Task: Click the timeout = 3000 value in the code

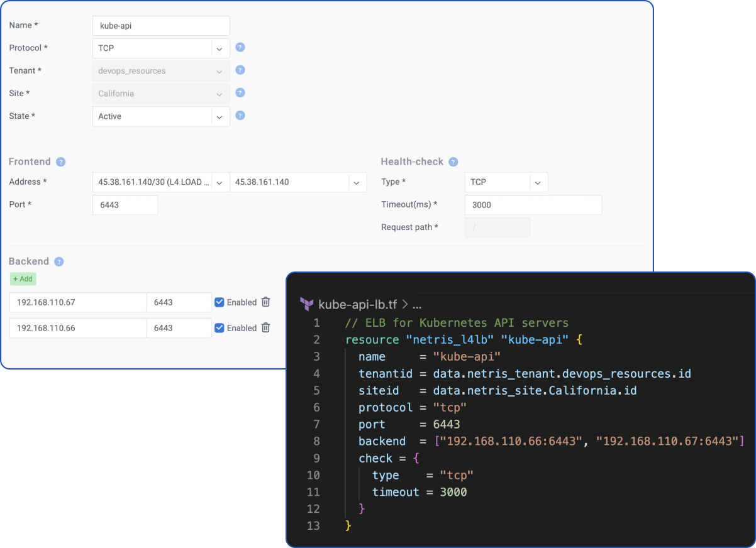Action: click(453, 492)
